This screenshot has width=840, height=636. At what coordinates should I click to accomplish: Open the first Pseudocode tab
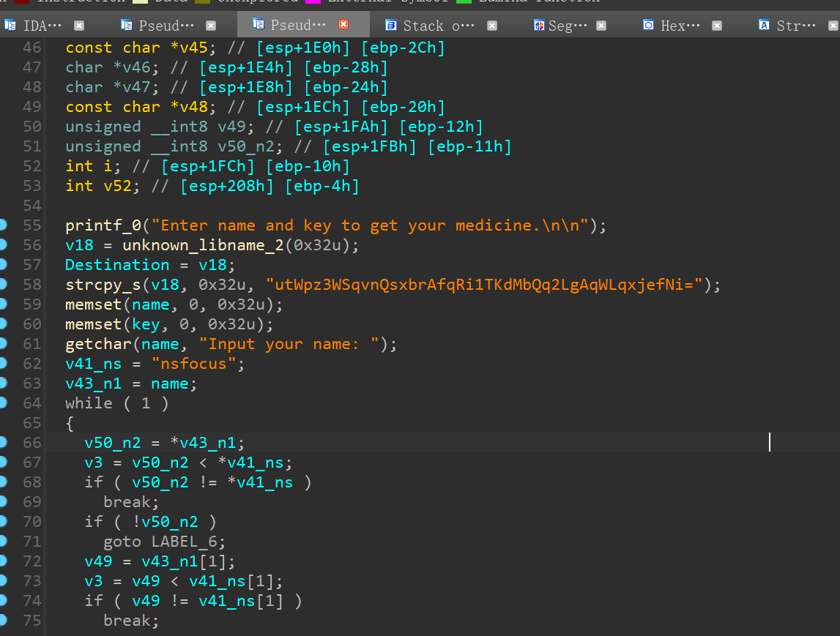(x=167, y=26)
